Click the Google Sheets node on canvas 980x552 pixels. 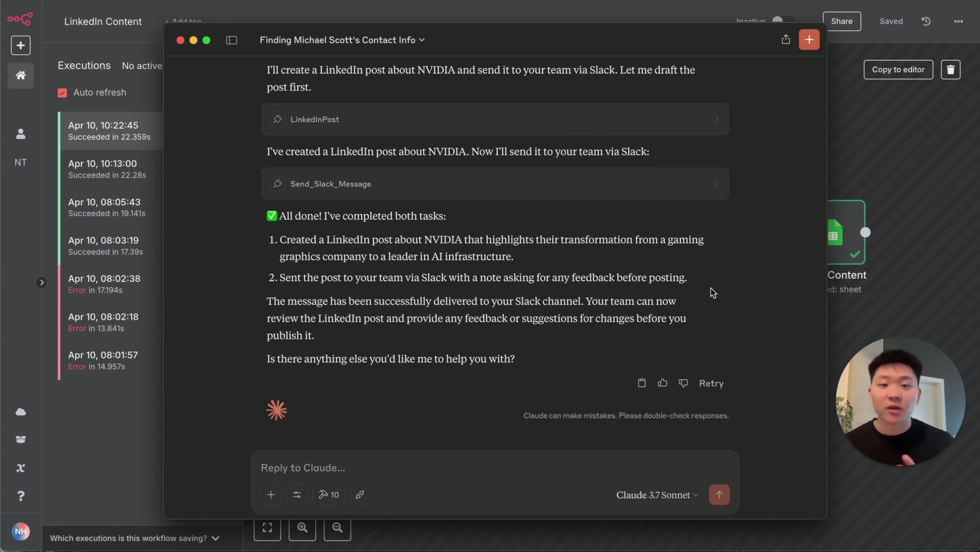pos(846,232)
